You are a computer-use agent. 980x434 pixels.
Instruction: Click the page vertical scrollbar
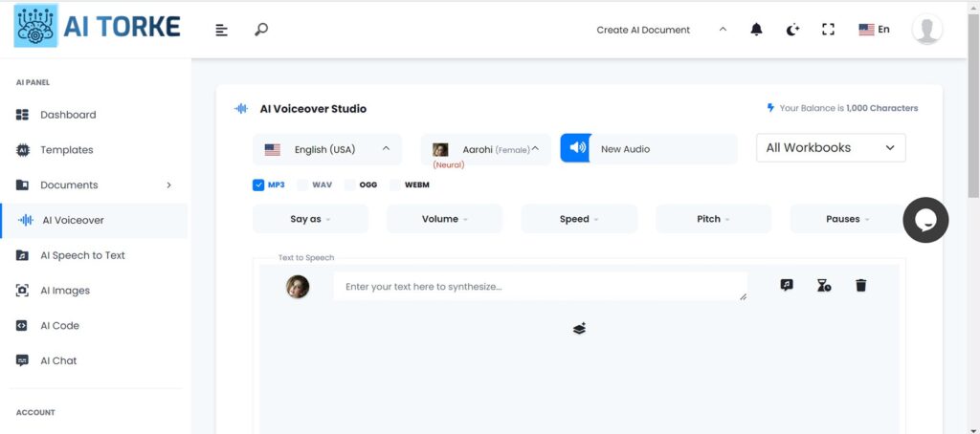(x=973, y=106)
